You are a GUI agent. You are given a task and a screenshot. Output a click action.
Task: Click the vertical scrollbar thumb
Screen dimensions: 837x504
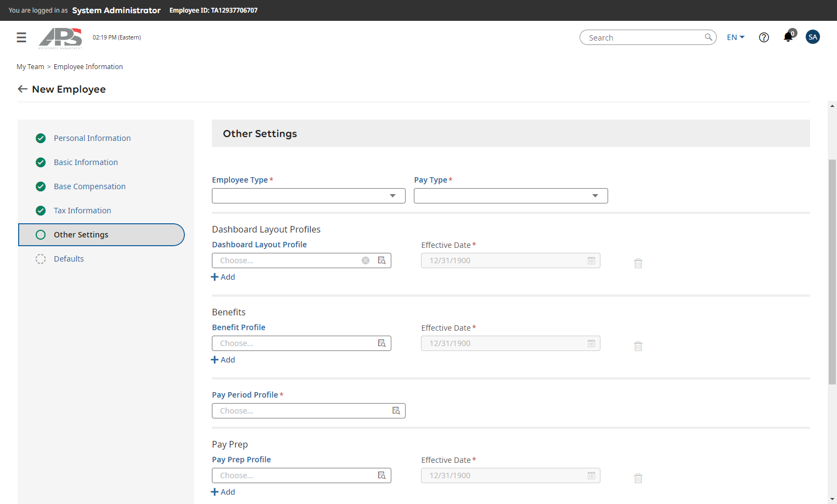pyautogui.click(x=832, y=271)
